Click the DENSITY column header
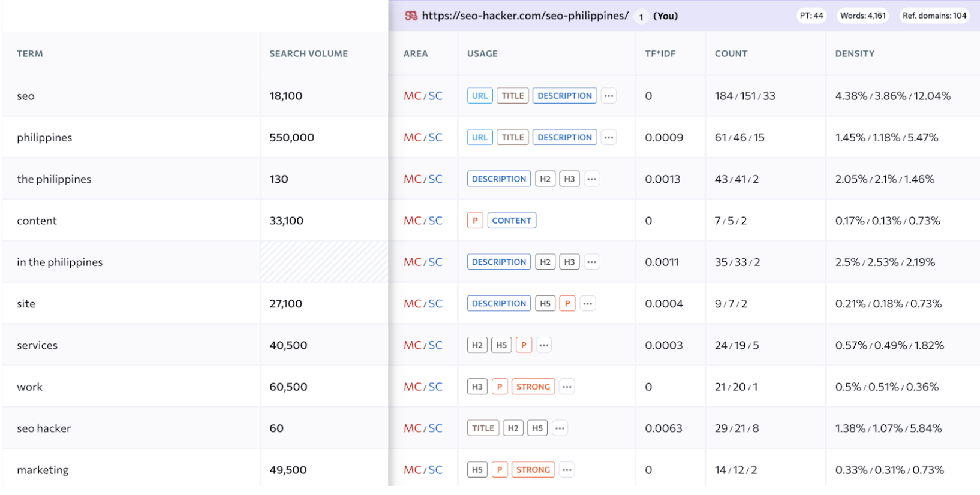Image resolution: width=980 pixels, height=495 pixels. [x=855, y=53]
